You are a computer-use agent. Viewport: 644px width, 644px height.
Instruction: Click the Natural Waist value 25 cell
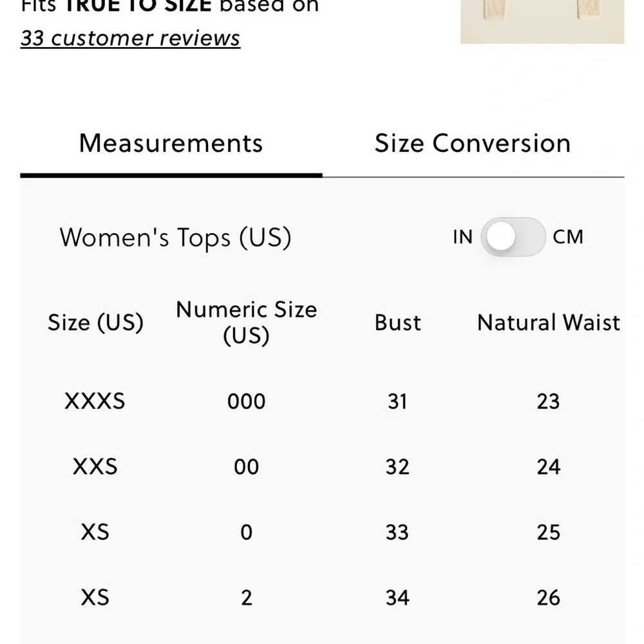point(548,532)
